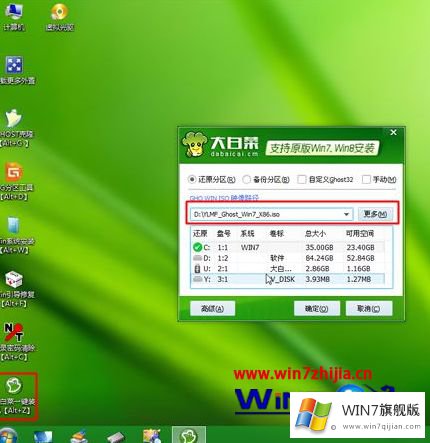
Task: Click the USB drive icon beside U:
Action: [x=197, y=268]
